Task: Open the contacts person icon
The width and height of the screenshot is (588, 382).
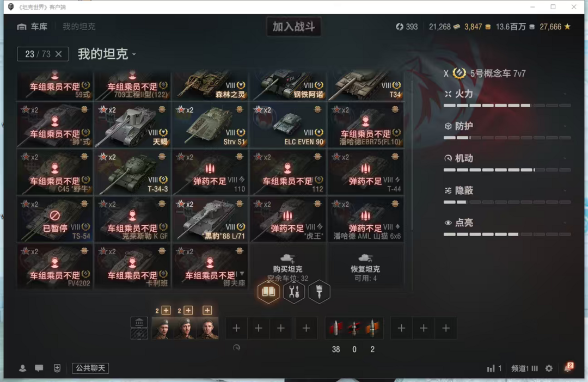Action: pyautogui.click(x=22, y=368)
